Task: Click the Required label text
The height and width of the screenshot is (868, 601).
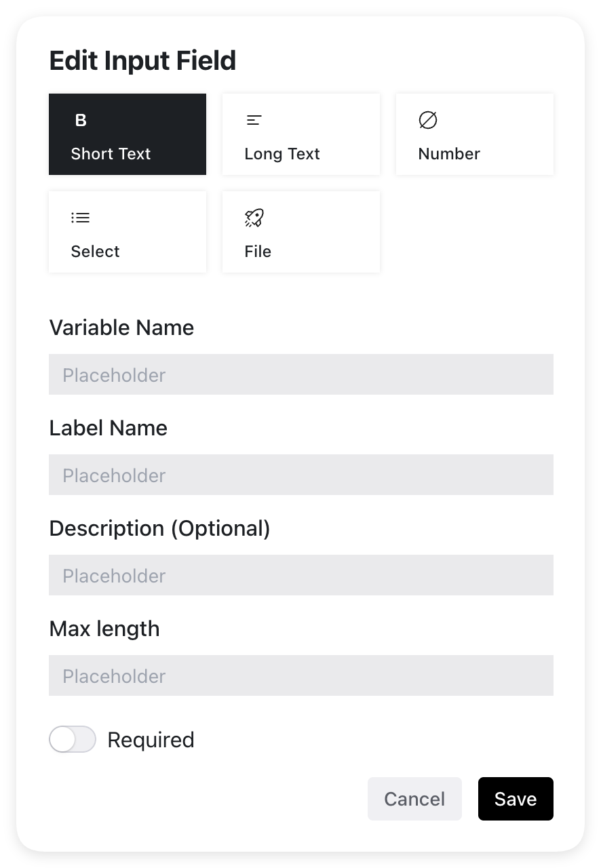Action: tap(151, 740)
